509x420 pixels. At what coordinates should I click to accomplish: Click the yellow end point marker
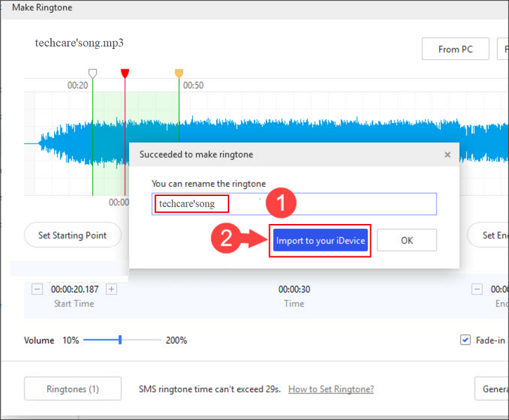179,74
